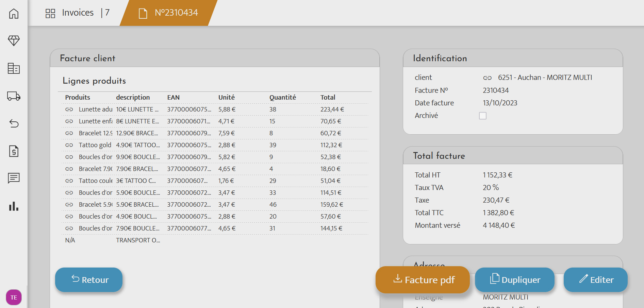Screen dimensions: 644x308
Task: Open link icon for Boucles d'or 9.90€ row
Action: pos(69,157)
